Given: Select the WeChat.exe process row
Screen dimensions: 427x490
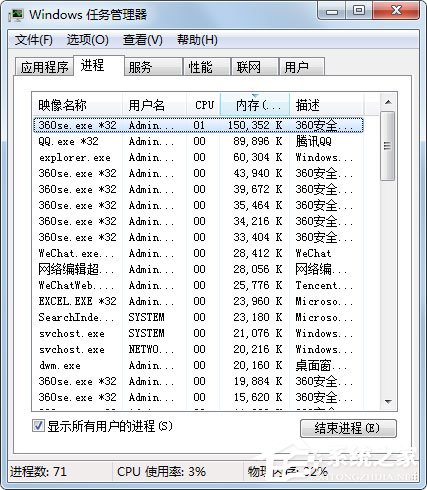Looking at the screenshot, I should pos(198,253).
